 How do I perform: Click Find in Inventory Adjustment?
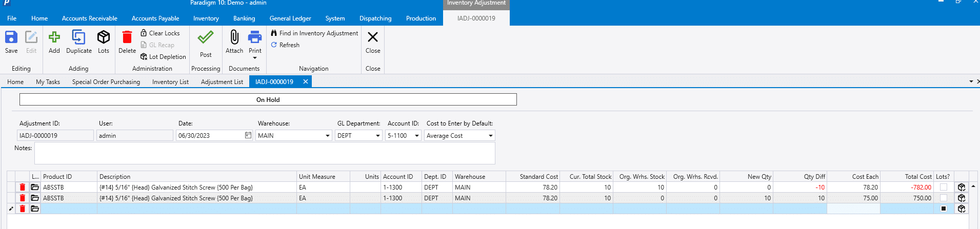(x=314, y=33)
